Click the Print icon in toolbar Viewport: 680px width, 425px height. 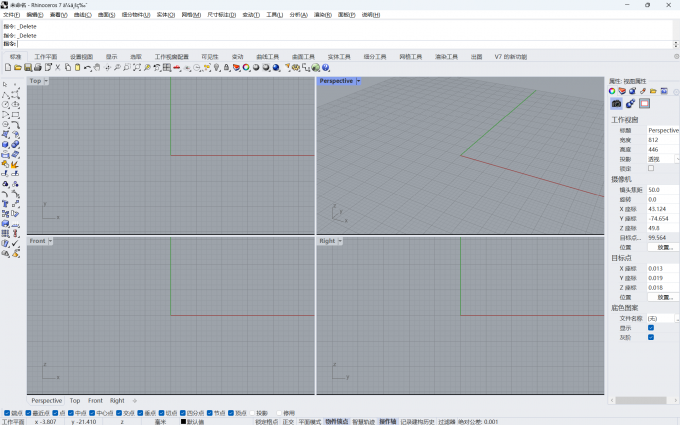tap(37, 67)
